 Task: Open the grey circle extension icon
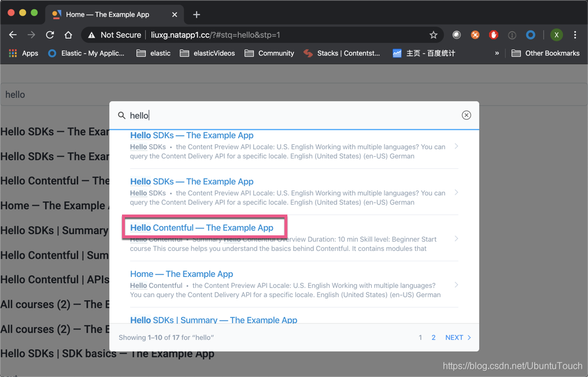(x=456, y=35)
